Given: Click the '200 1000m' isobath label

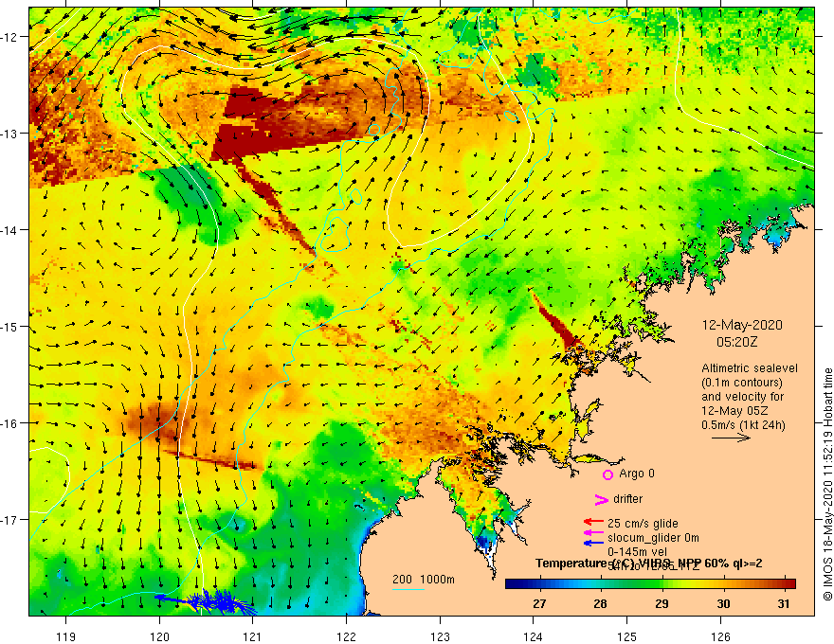Looking at the screenshot, I should 424,580.
